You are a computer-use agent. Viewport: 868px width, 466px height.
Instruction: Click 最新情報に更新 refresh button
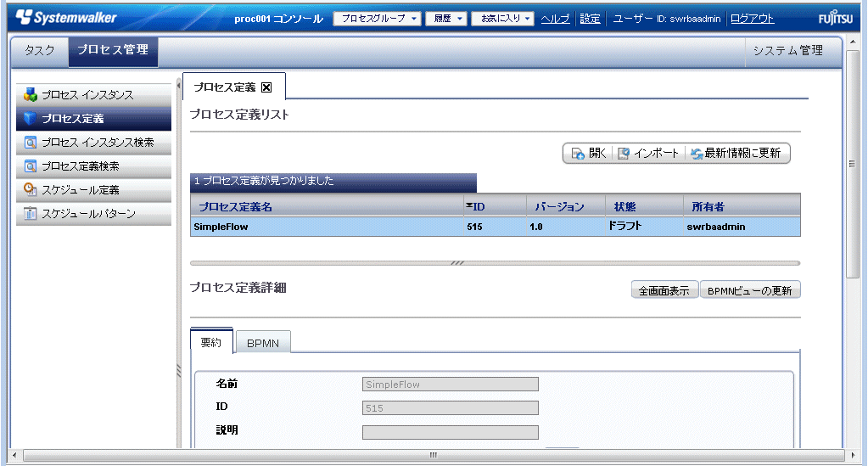click(736, 154)
